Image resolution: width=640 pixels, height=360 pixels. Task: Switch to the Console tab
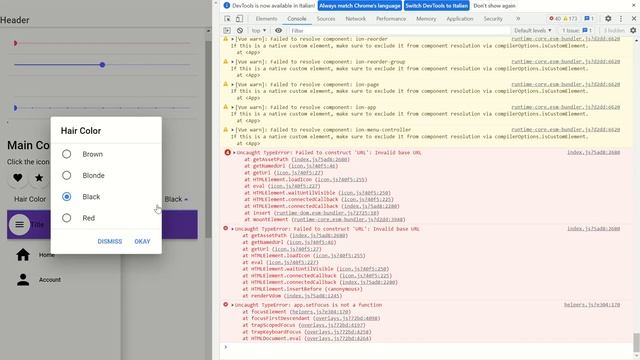297,19
